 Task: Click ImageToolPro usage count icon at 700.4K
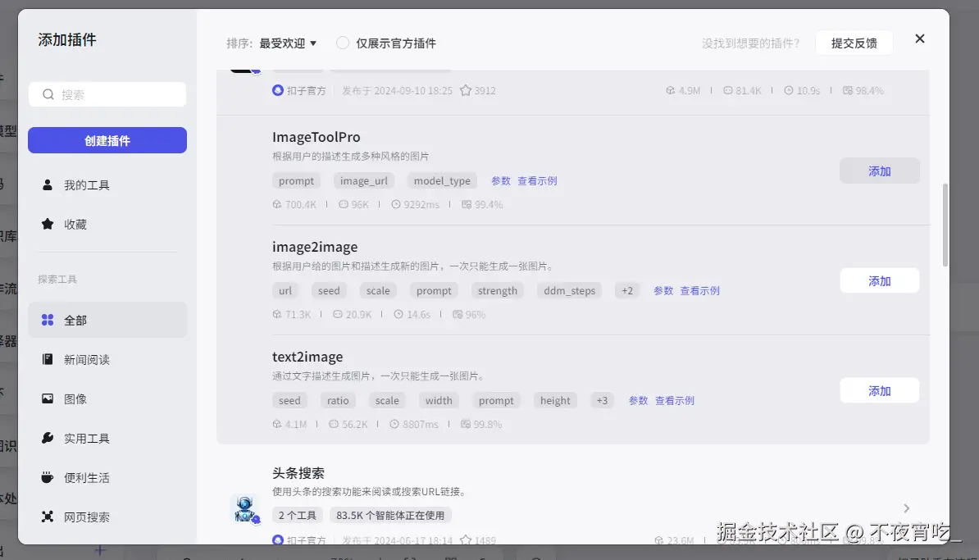[277, 204]
